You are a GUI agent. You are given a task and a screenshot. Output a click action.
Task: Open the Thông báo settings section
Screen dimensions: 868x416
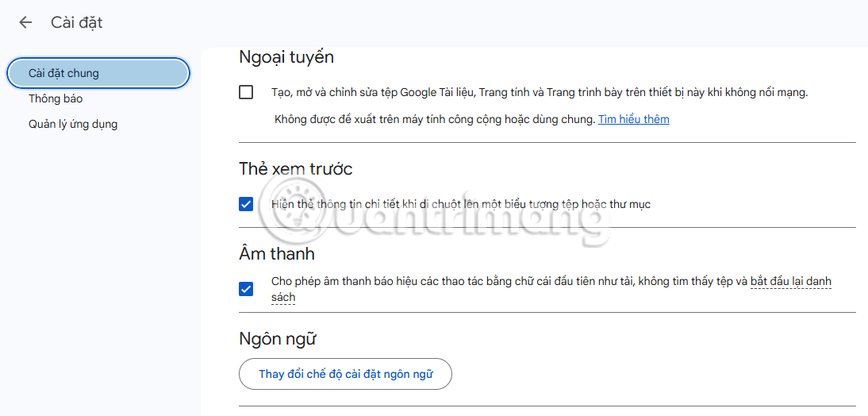point(56,98)
